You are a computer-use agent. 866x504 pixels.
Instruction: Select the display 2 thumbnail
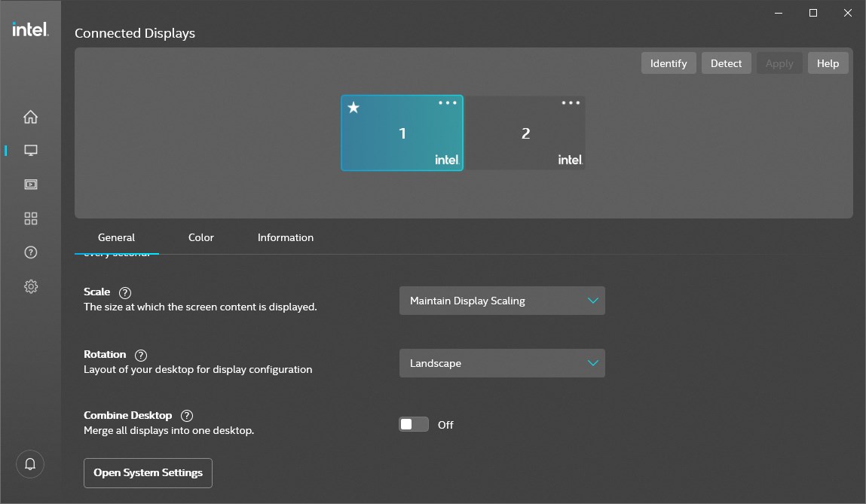pos(525,133)
